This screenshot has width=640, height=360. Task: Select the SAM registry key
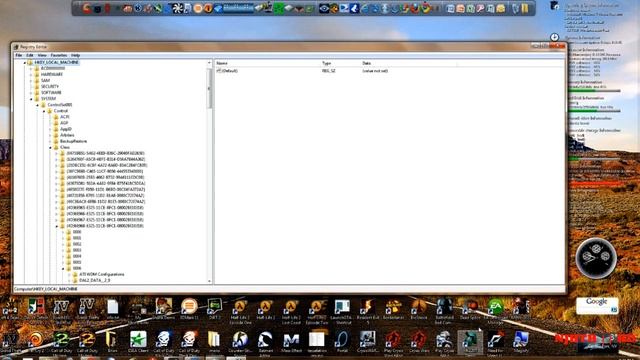[x=45, y=81]
